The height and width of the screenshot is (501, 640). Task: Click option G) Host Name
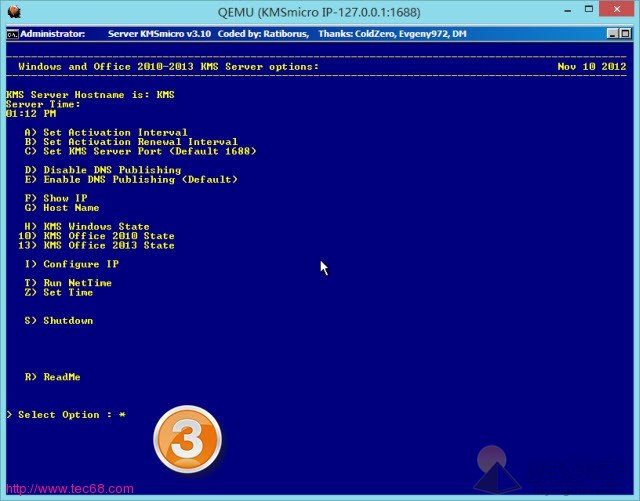click(62, 207)
